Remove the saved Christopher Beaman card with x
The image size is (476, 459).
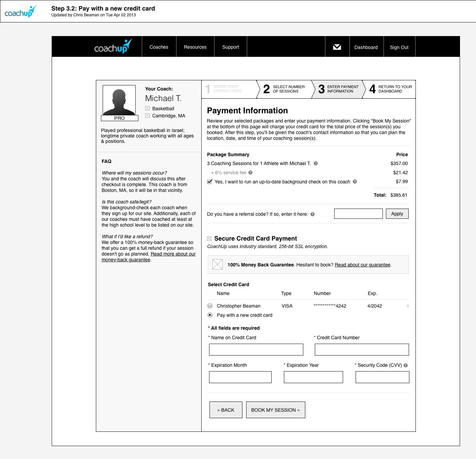(x=408, y=306)
